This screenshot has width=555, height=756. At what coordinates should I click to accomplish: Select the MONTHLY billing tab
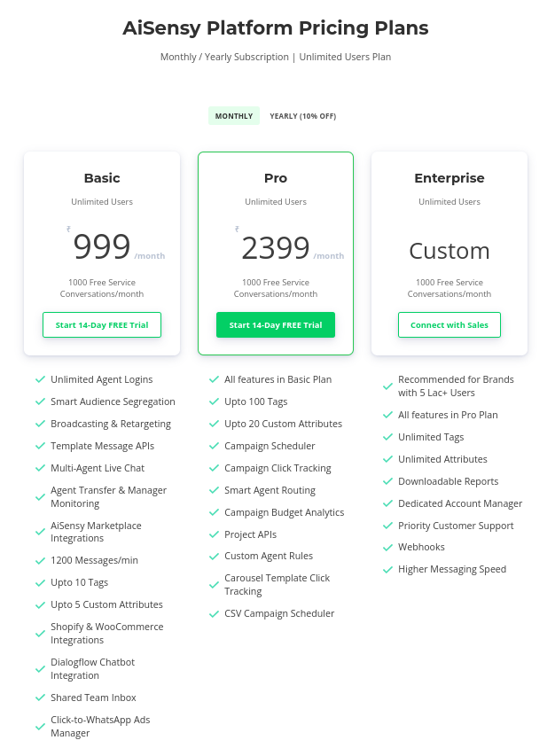point(233,115)
